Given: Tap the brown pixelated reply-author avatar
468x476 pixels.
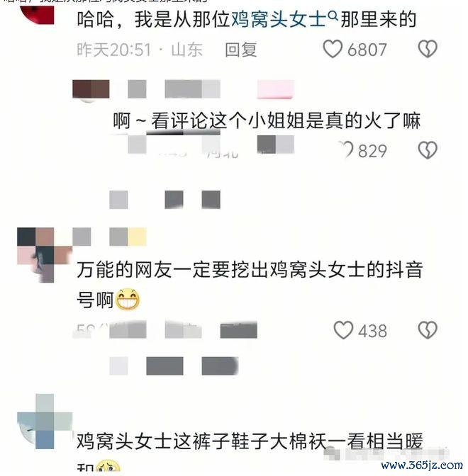Looking at the screenshot, I should 91,89.
